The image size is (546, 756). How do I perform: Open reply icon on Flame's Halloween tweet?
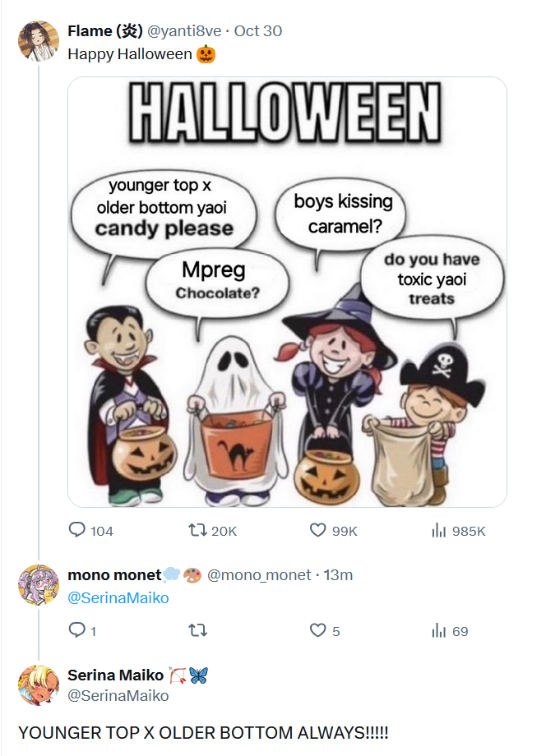pyautogui.click(x=77, y=530)
